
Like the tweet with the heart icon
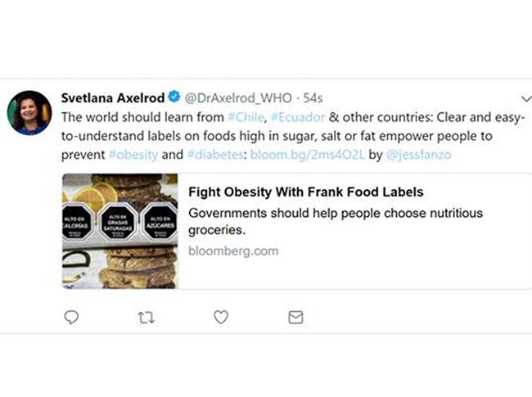pos(220,317)
